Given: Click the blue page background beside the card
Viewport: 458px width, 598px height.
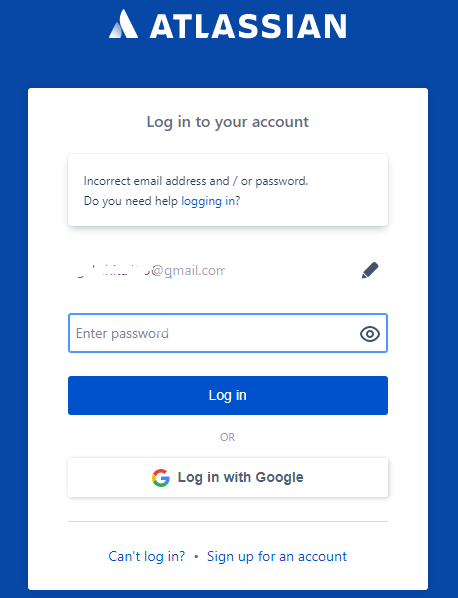Looking at the screenshot, I should tap(14, 305).
